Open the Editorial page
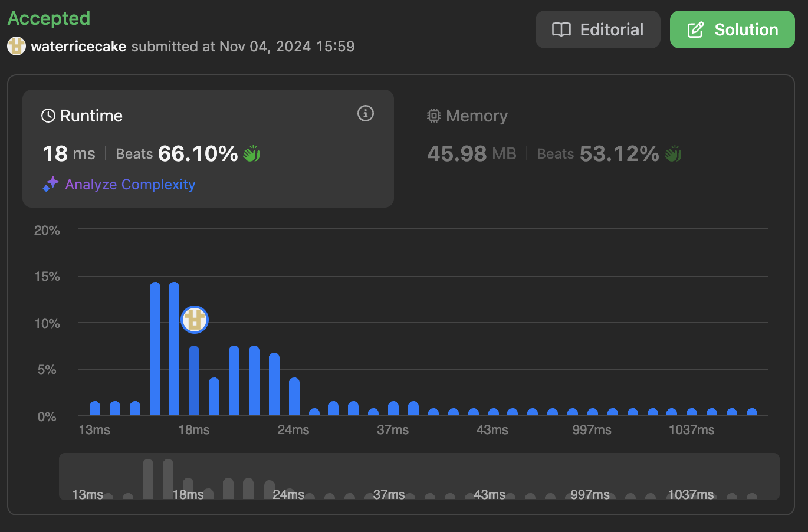808x532 pixels. tap(597, 29)
